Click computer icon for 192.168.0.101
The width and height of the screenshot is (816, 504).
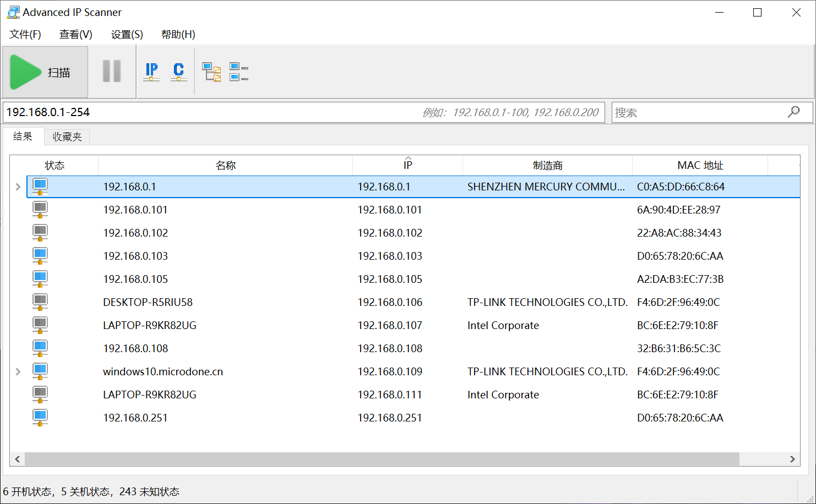coord(40,210)
